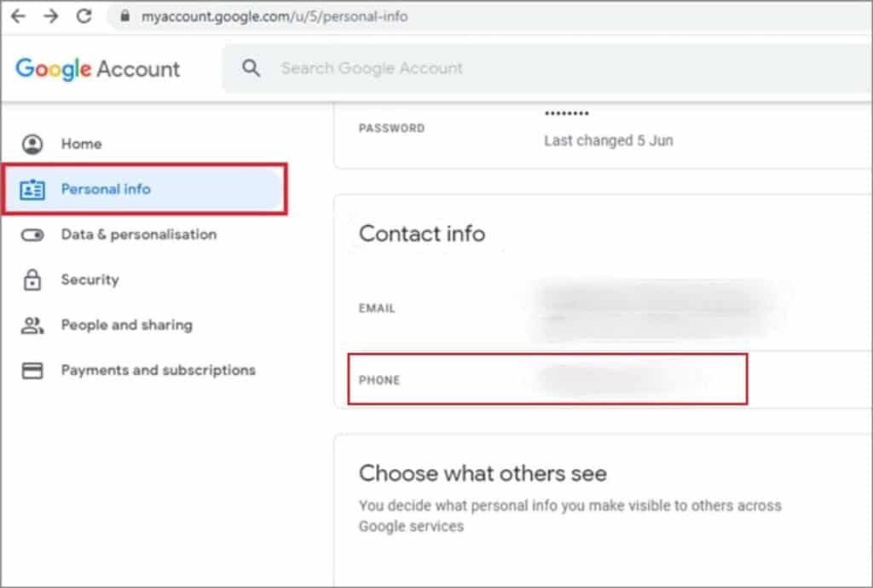Click the search magnifier icon
Screen dimensions: 873x588
coord(251,68)
